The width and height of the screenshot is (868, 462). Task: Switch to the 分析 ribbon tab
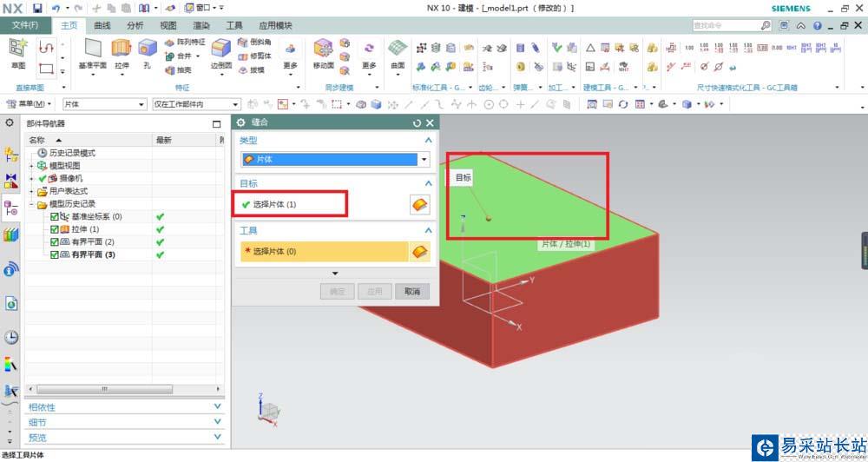[x=135, y=25]
